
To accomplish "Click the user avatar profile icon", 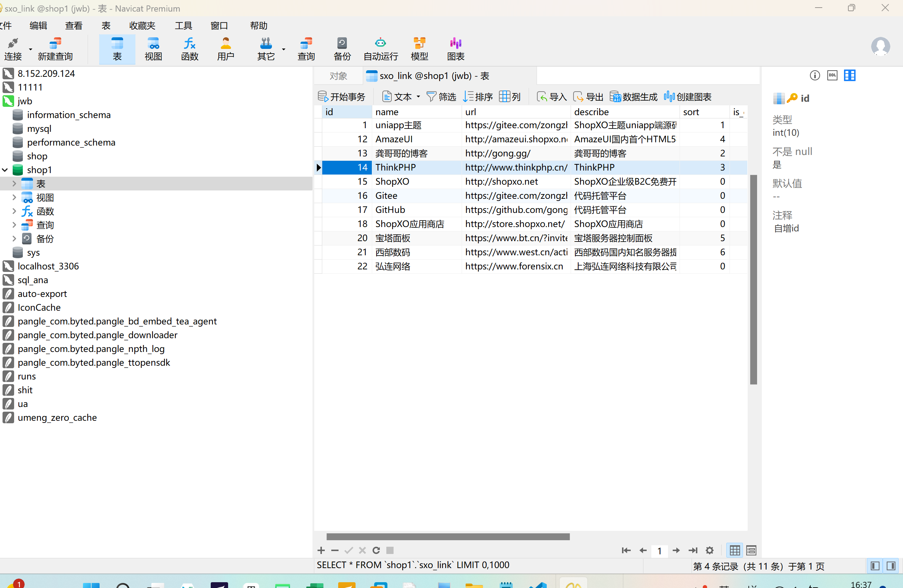I will (x=880, y=47).
